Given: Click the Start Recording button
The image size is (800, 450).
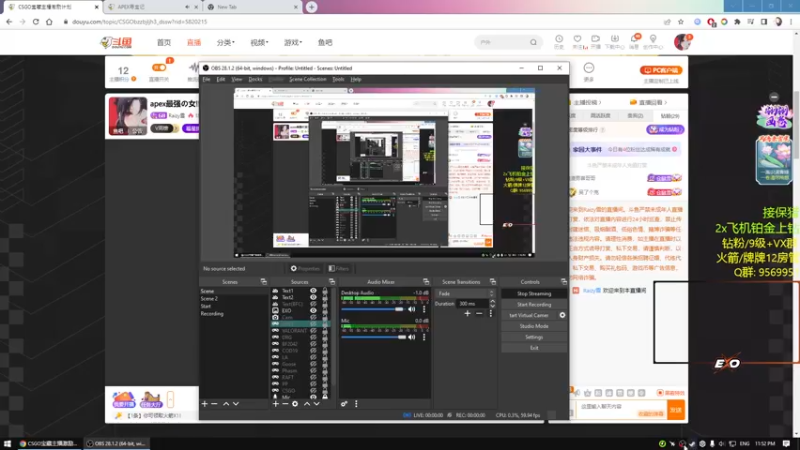Looking at the screenshot, I should 534,305.
